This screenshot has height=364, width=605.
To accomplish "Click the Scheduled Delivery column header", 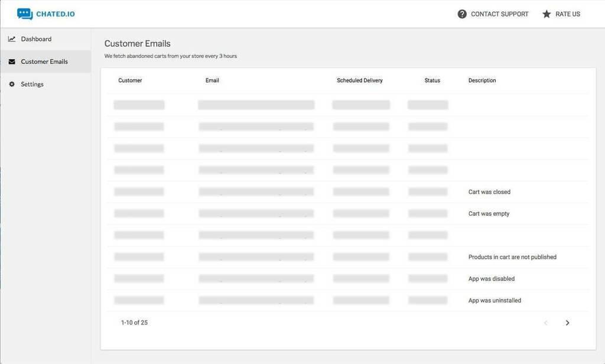I will coord(360,80).
